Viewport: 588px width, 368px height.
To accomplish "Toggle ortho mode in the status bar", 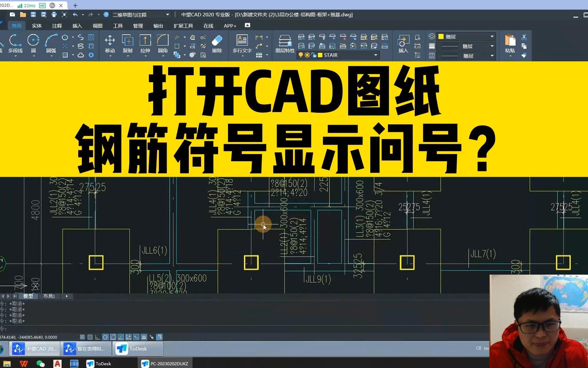I will [97, 337].
